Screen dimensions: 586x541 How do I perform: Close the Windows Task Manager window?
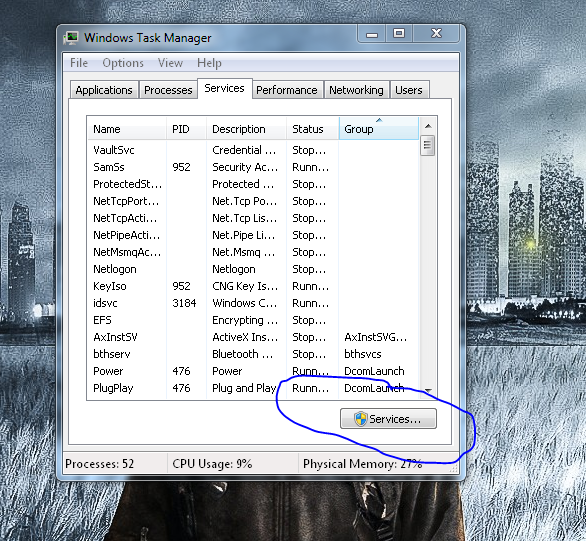click(x=436, y=34)
